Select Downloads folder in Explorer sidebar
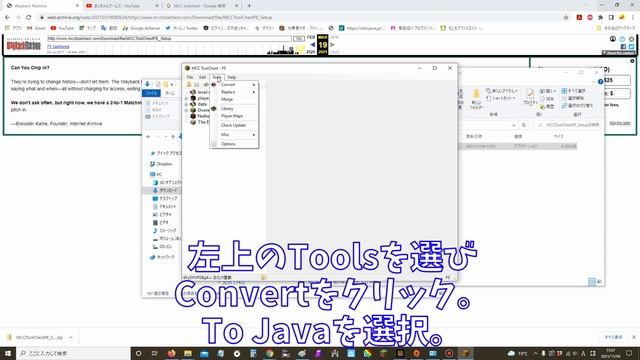640x360 pixels. click(165, 191)
